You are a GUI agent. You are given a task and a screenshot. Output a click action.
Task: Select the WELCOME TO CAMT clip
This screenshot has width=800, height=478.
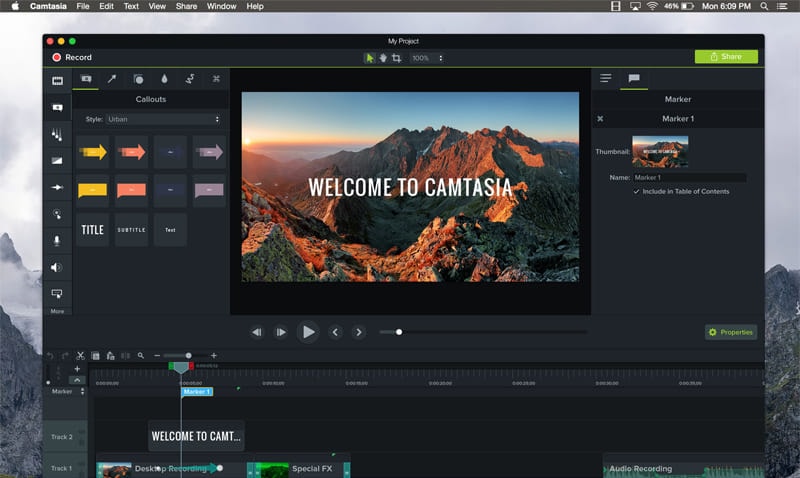click(x=196, y=436)
